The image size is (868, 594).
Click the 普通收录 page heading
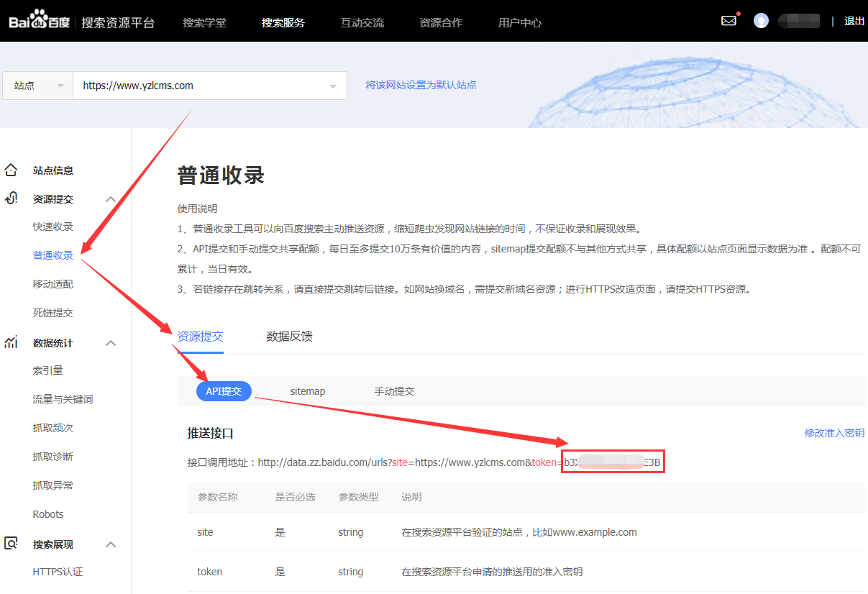[221, 175]
